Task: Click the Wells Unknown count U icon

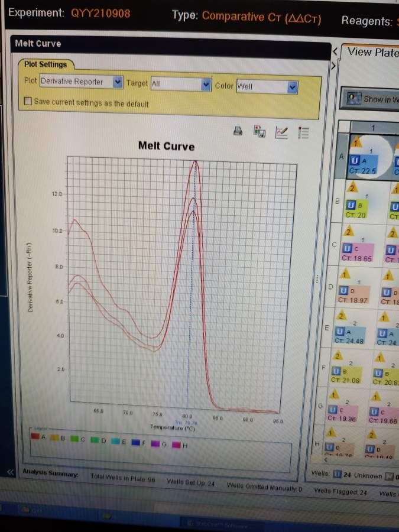Action: (x=336, y=474)
